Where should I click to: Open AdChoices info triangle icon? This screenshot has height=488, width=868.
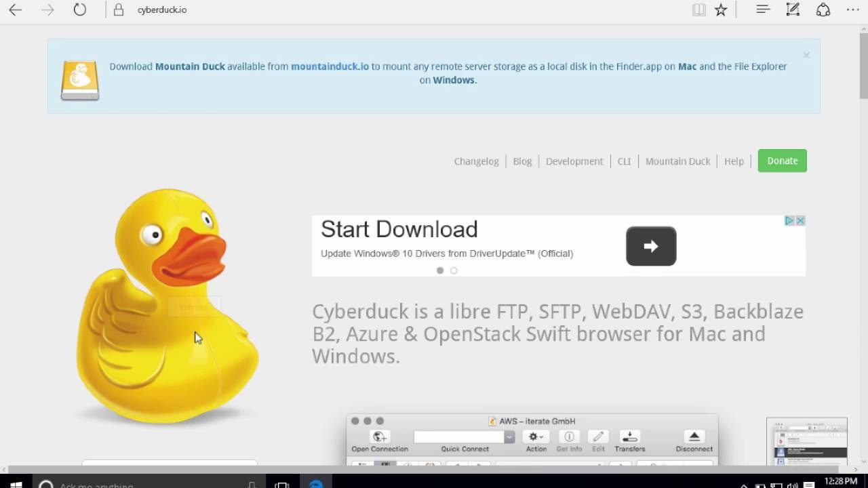(789, 221)
